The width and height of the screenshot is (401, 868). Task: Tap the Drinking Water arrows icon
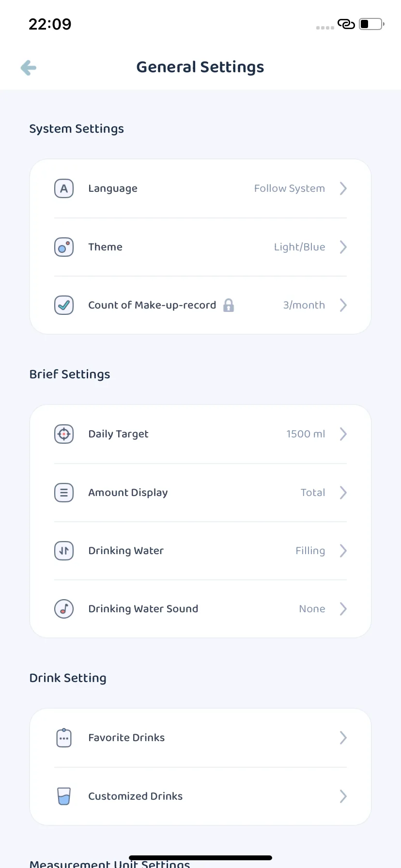coord(64,551)
